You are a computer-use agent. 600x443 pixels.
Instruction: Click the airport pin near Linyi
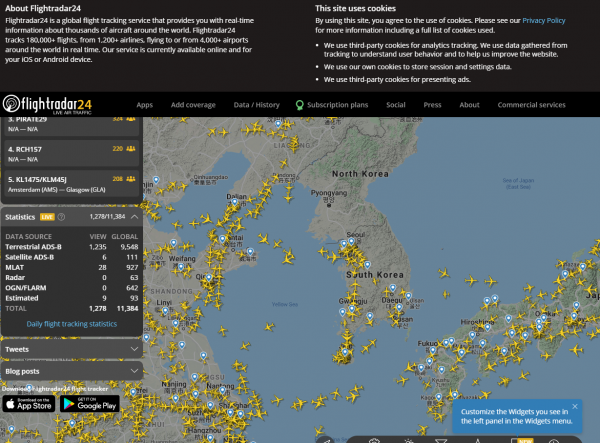(x=165, y=311)
